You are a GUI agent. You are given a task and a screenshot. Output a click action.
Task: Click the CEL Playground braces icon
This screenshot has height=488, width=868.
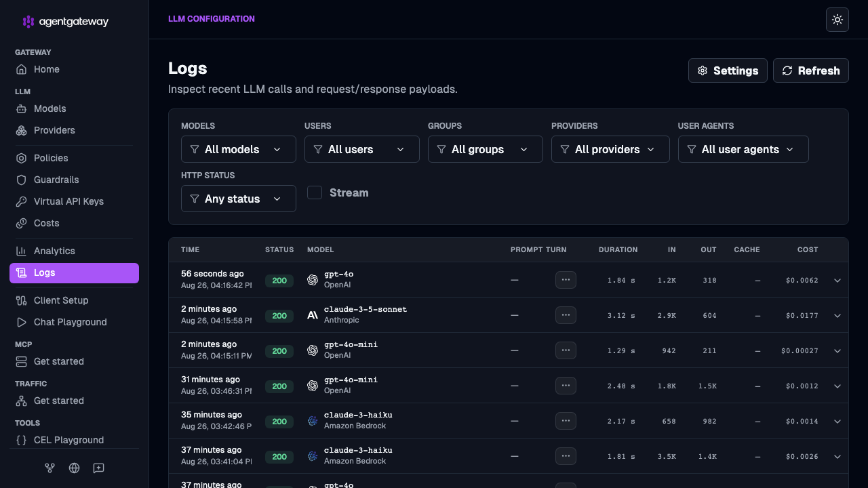click(22, 440)
